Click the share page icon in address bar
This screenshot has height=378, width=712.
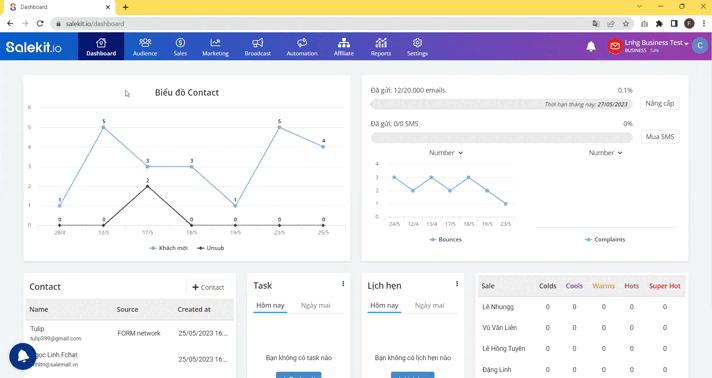611,24
